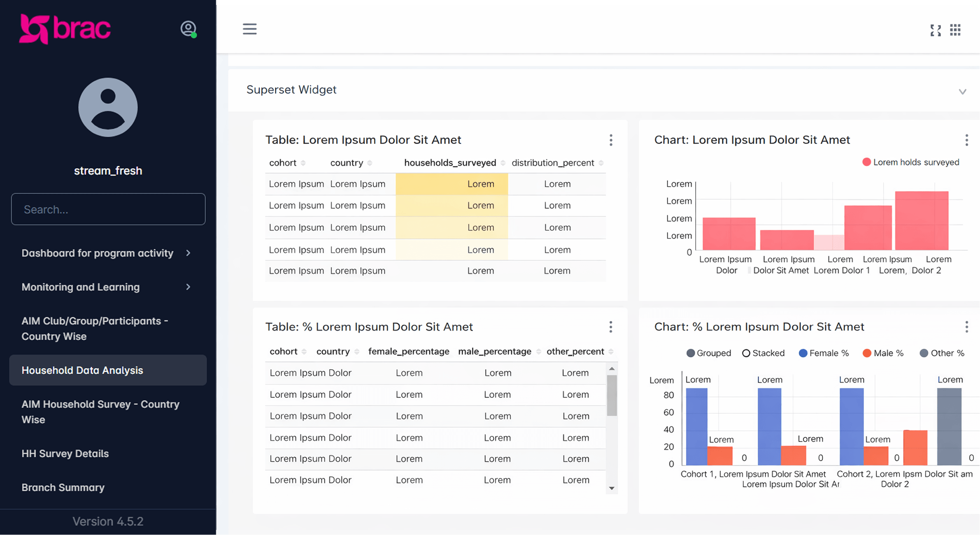Toggle Lorem holds surveyed legend swatch
The height and width of the screenshot is (535, 980).
(x=866, y=162)
